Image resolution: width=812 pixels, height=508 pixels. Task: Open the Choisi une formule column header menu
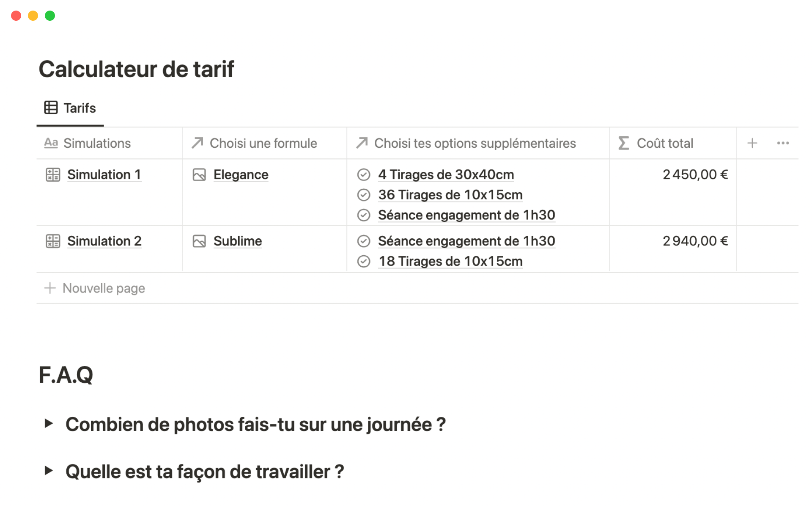coord(263,143)
